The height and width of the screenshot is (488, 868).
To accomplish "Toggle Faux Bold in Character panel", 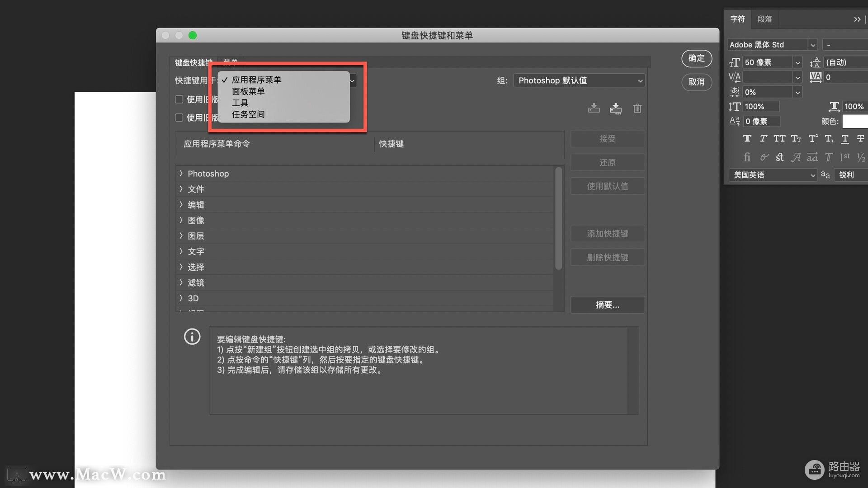I will 747,139.
